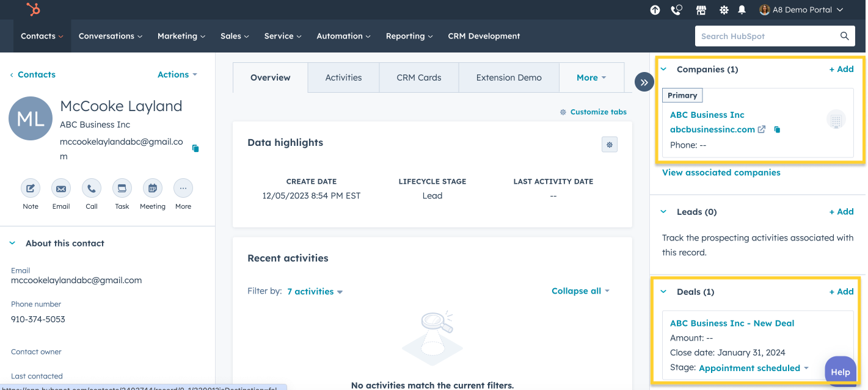Open the Email compose icon
868x390 pixels.
(x=60, y=188)
